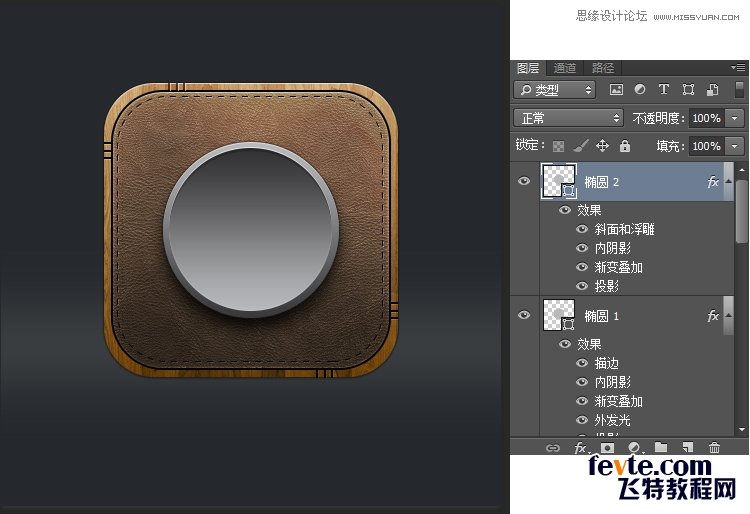The image size is (750, 514).
Task: Open the 填充 fill slider arrow
Action: click(735, 146)
